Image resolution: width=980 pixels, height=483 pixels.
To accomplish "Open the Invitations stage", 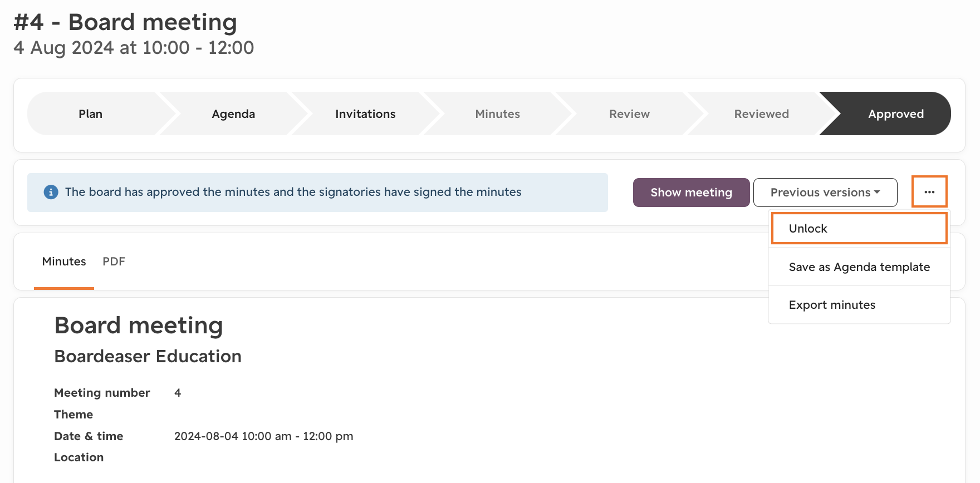I will (x=365, y=114).
